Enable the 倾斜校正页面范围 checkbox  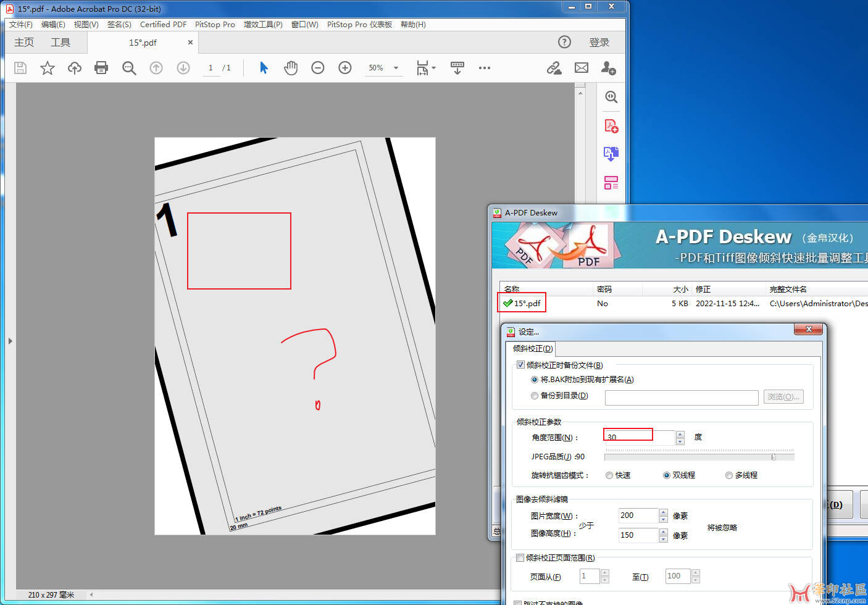coord(520,557)
